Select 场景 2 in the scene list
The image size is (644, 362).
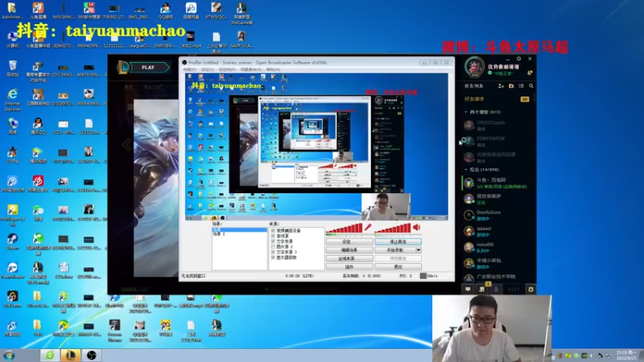(x=239, y=234)
